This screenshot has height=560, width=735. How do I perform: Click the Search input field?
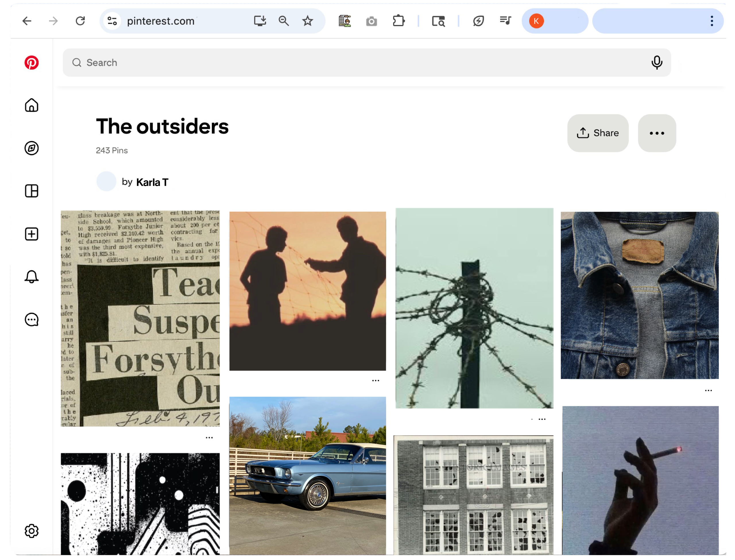333,63
